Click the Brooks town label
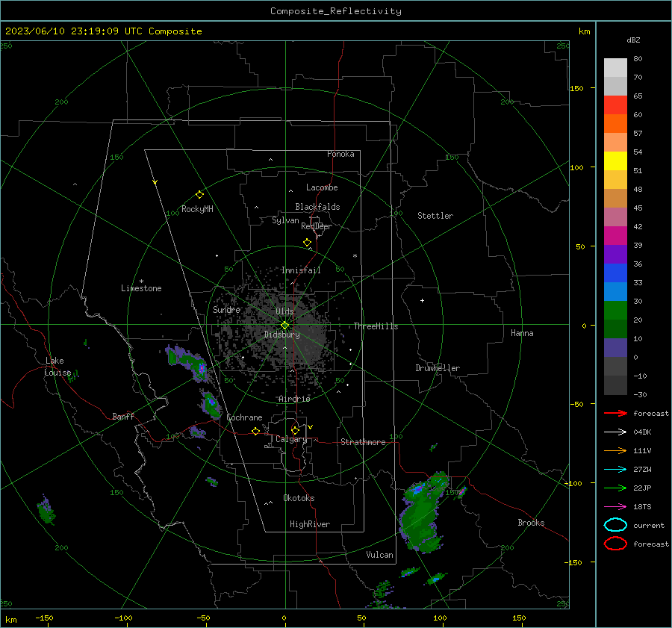Screen dimensions: 672x628 click(531, 523)
